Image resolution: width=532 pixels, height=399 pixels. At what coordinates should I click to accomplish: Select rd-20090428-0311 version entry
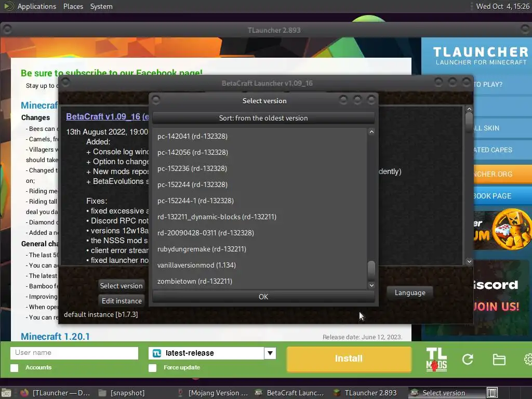point(260,233)
